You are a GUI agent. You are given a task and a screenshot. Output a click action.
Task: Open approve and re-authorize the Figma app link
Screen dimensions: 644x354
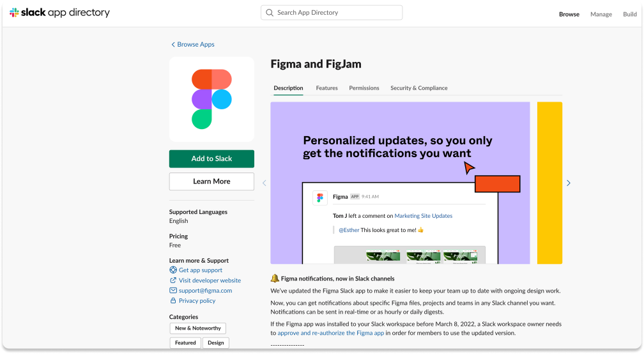tap(331, 333)
